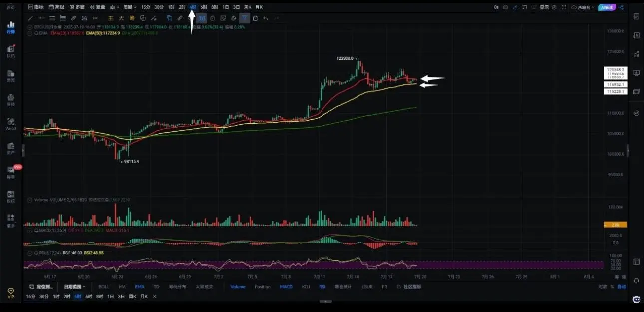Open the 多窗 multi-window button
This screenshot has height=312, width=644.
coord(77,7)
